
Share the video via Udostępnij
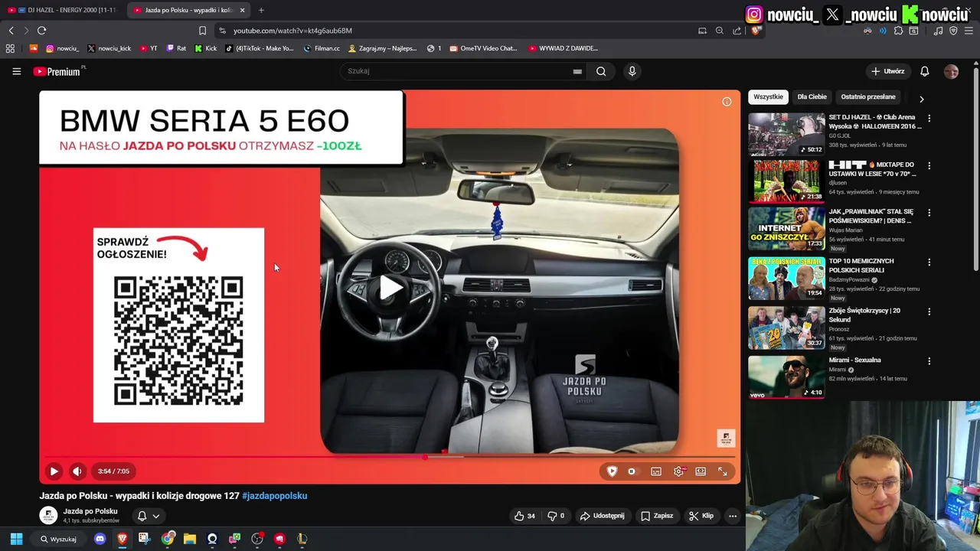[x=603, y=516]
